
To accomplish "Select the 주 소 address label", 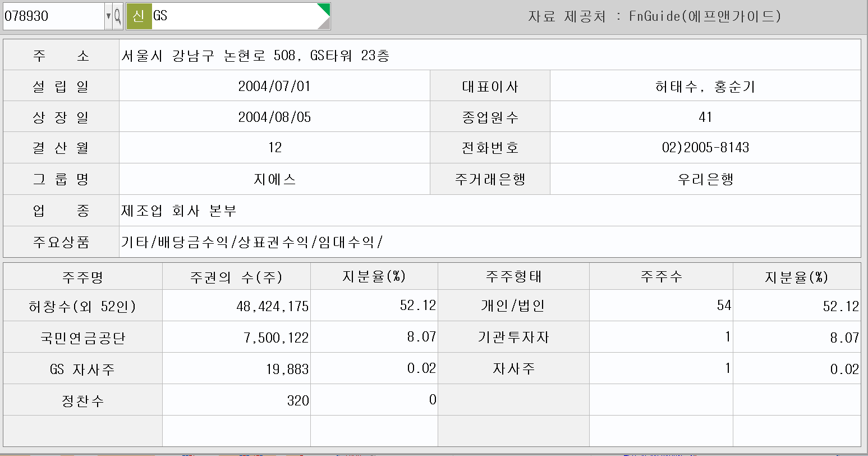I will coord(61,55).
